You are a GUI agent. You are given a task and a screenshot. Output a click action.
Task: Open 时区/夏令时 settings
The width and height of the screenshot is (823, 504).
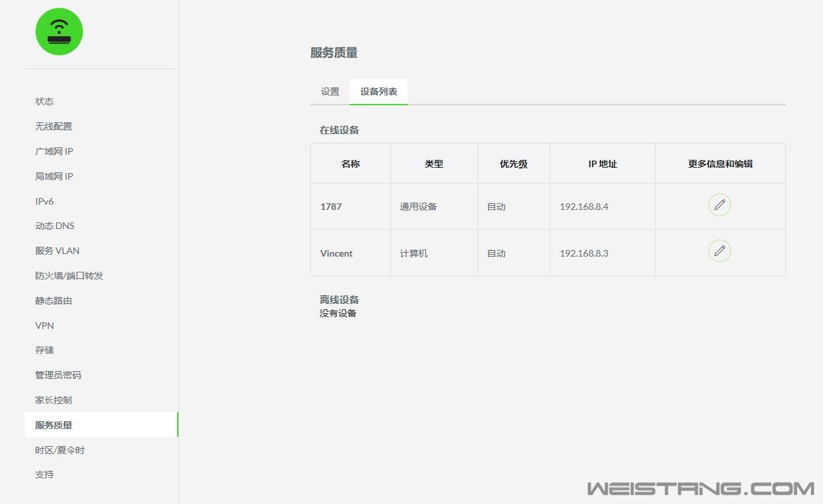[x=60, y=450]
